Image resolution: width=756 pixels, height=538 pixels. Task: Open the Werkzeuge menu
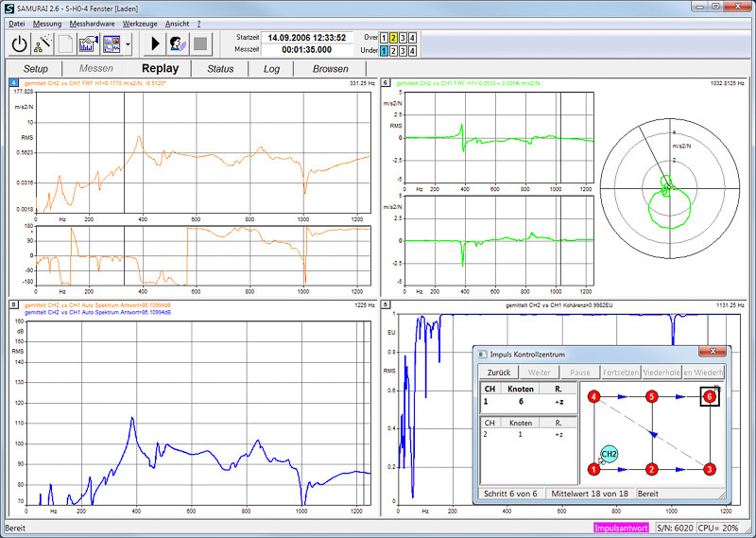point(141,23)
